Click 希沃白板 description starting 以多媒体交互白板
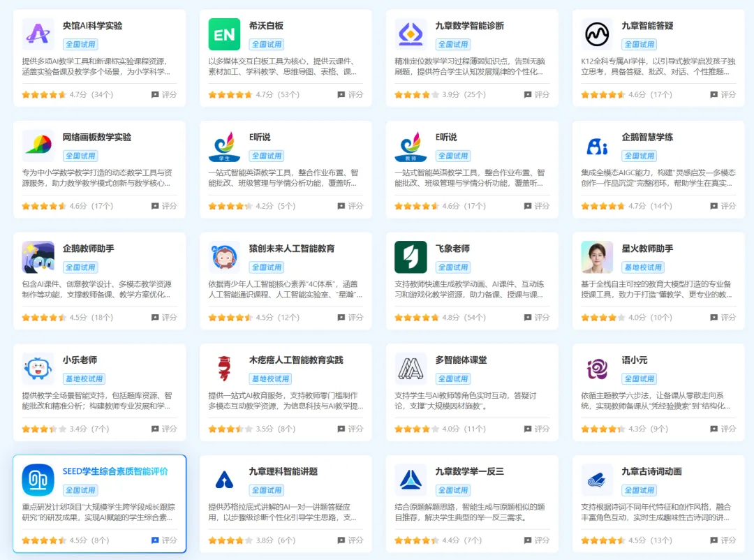The height and width of the screenshot is (560, 754). 282,66
